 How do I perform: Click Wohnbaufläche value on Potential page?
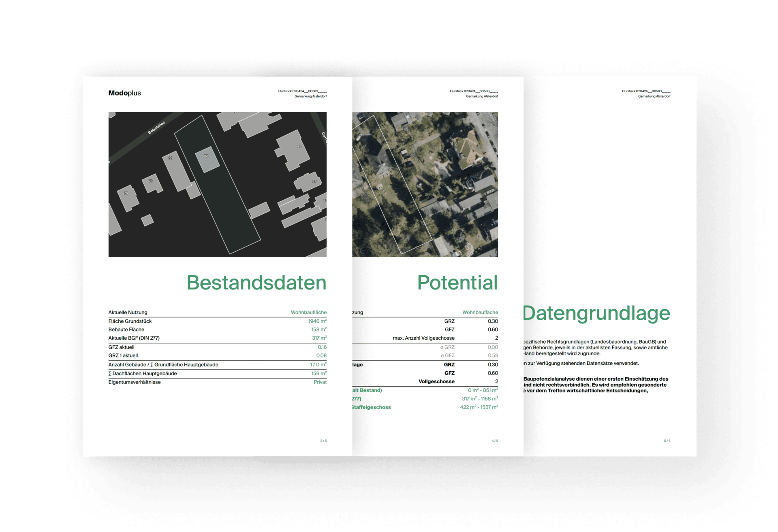pos(480,312)
